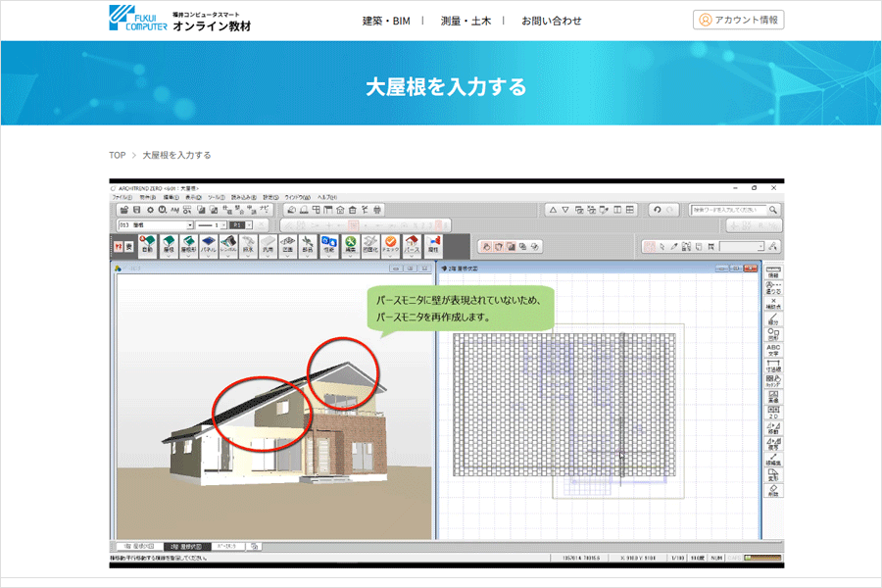Open the line width dropdown in the toolbar
The image size is (882, 588).
222,223
